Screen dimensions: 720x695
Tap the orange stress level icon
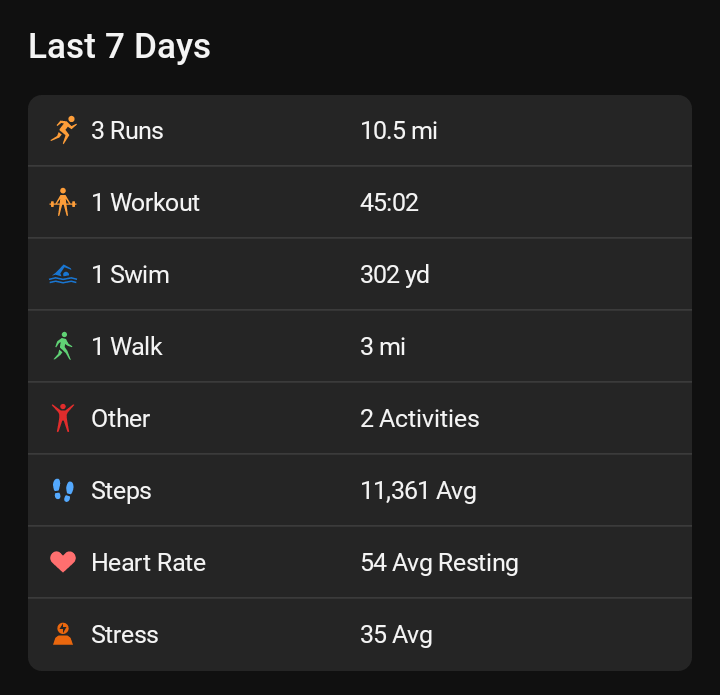(x=63, y=634)
